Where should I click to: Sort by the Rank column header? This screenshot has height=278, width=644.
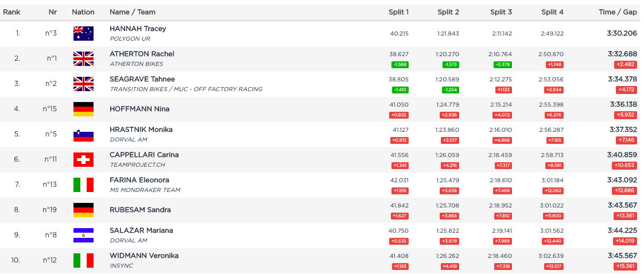click(x=11, y=12)
